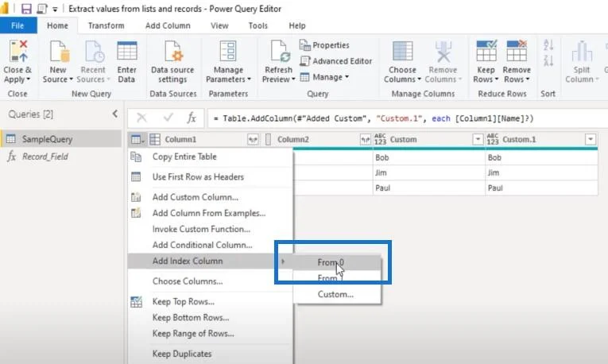Open the Close & Apply dropdown arrow
The image size is (608, 364).
point(29,79)
